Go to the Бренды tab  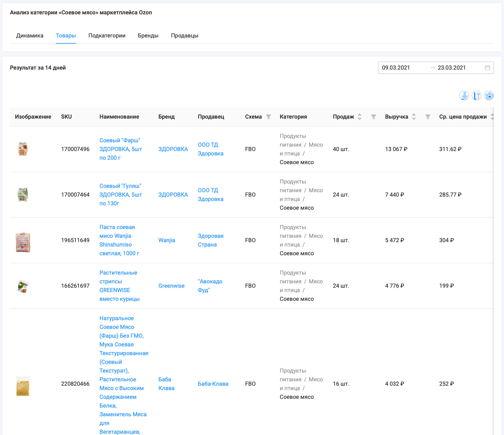(148, 36)
